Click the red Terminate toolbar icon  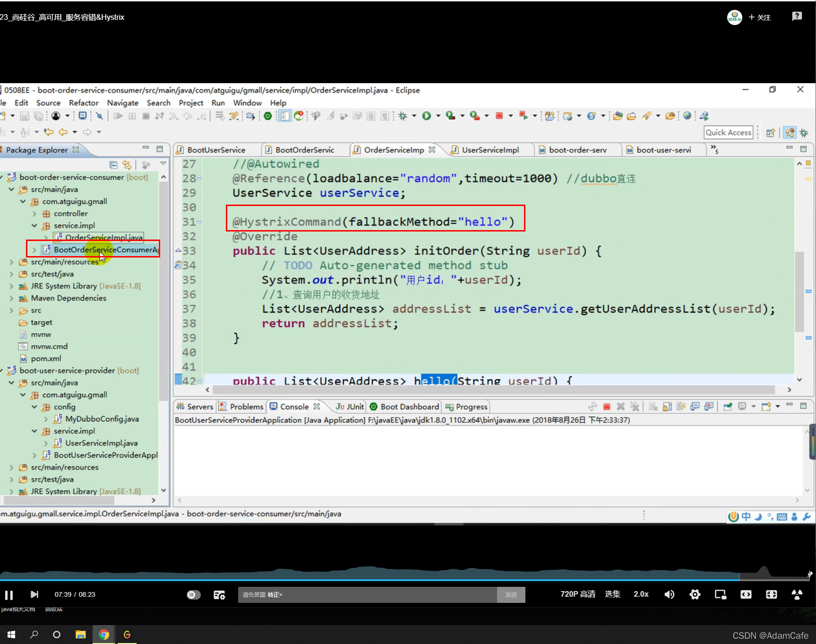(499, 116)
